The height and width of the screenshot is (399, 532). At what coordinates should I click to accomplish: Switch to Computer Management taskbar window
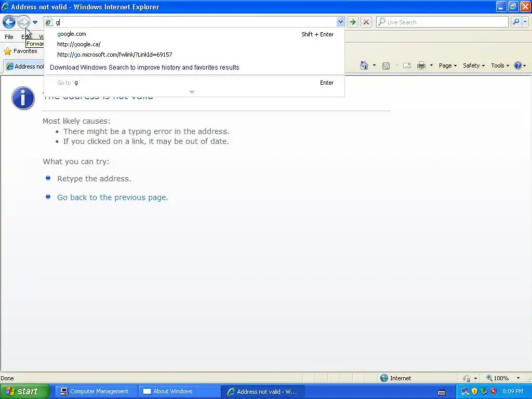[96, 392]
